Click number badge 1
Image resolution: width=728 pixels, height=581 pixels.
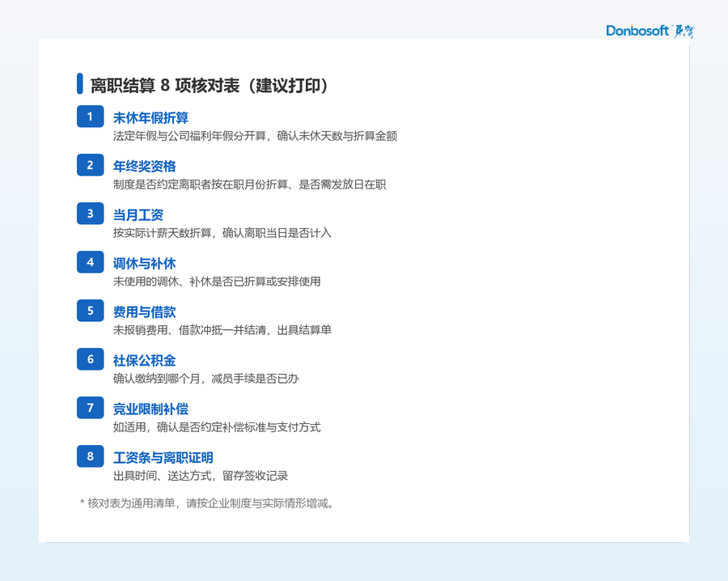click(x=90, y=117)
